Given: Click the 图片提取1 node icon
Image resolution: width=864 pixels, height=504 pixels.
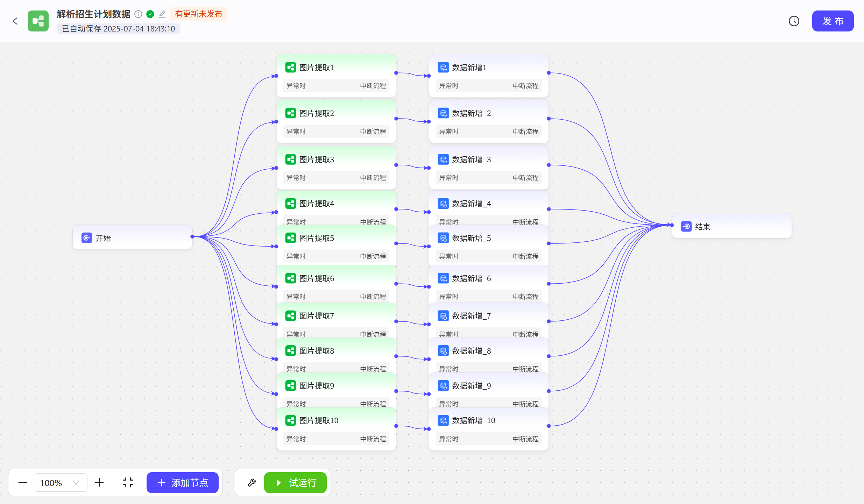Looking at the screenshot, I should (x=291, y=67).
